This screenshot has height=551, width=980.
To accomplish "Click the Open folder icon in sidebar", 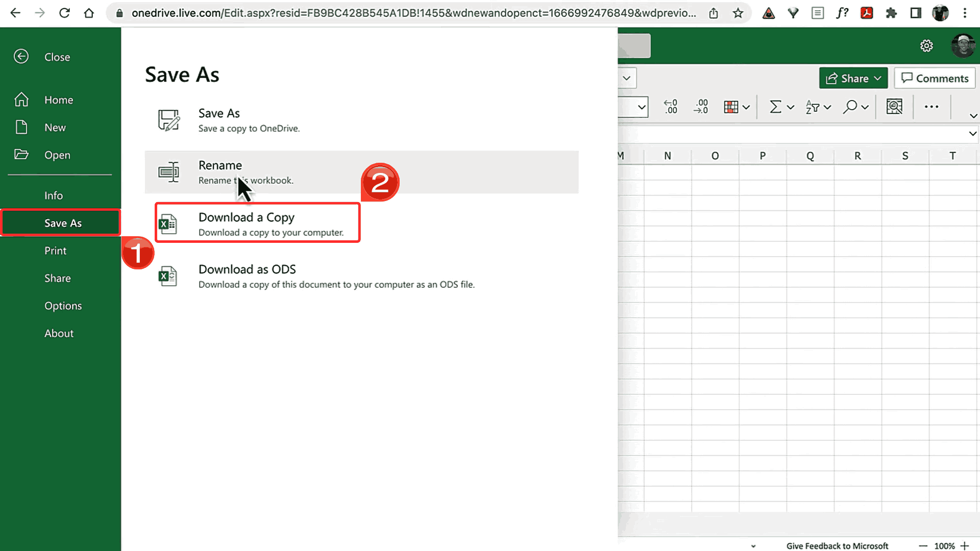I will coord(21,154).
